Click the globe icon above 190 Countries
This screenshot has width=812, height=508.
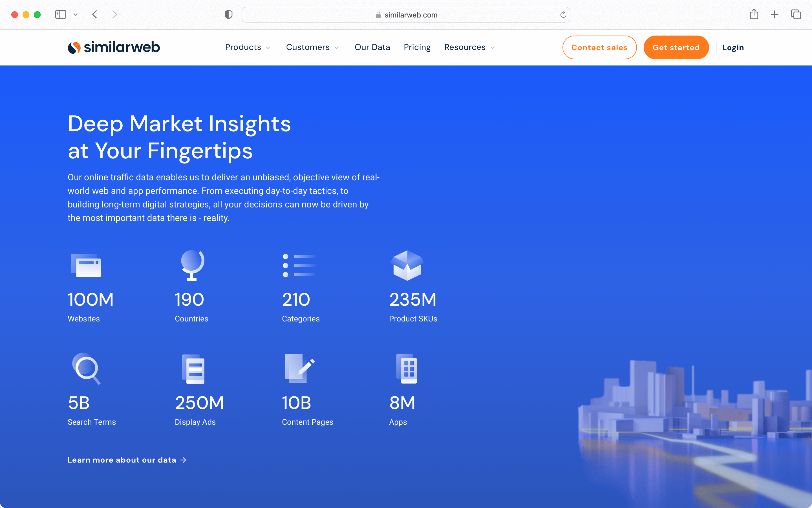pos(192,265)
